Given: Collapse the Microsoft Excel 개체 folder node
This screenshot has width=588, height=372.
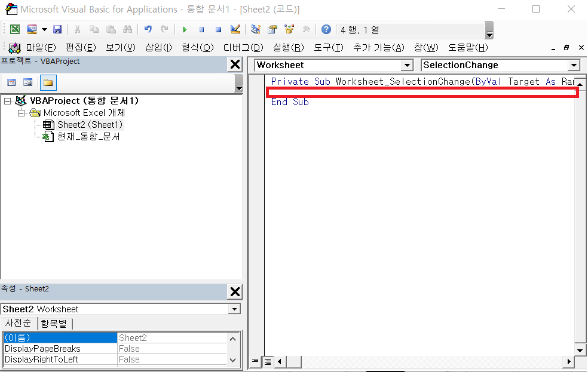Looking at the screenshot, I should 22,113.
